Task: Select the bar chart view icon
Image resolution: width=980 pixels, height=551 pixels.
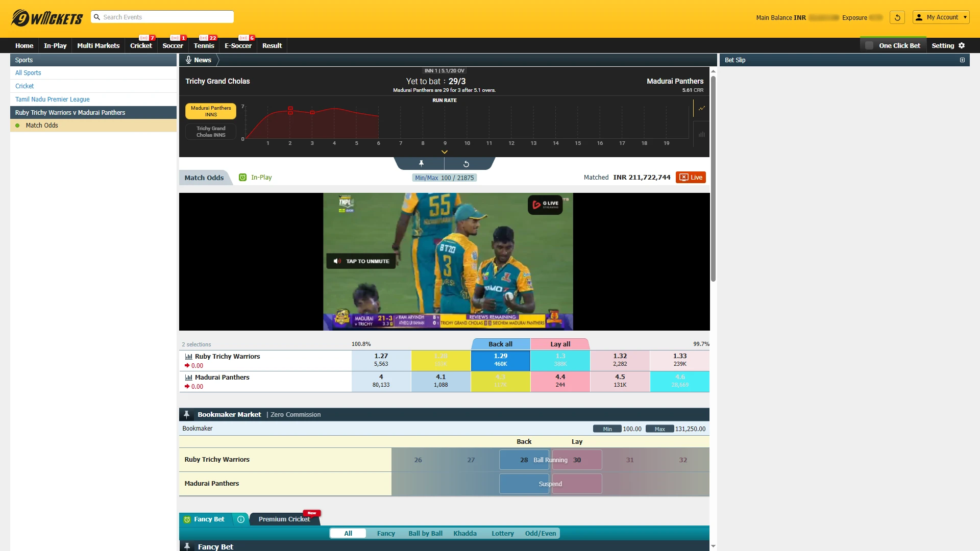Action: (702, 134)
